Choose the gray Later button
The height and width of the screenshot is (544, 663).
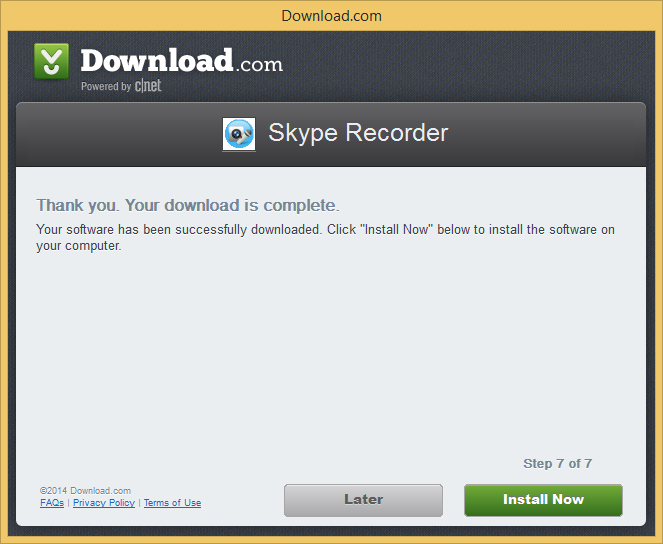[x=363, y=500]
